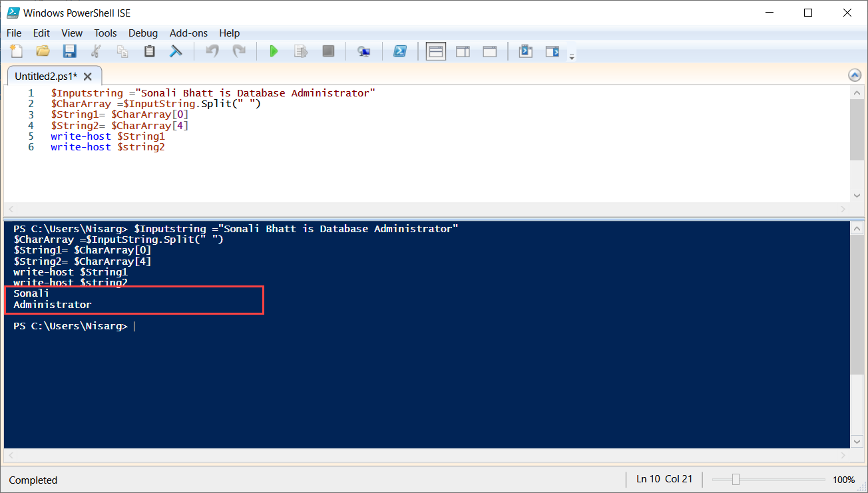Click the New Script icon
This screenshot has height=493, width=868.
[x=16, y=51]
